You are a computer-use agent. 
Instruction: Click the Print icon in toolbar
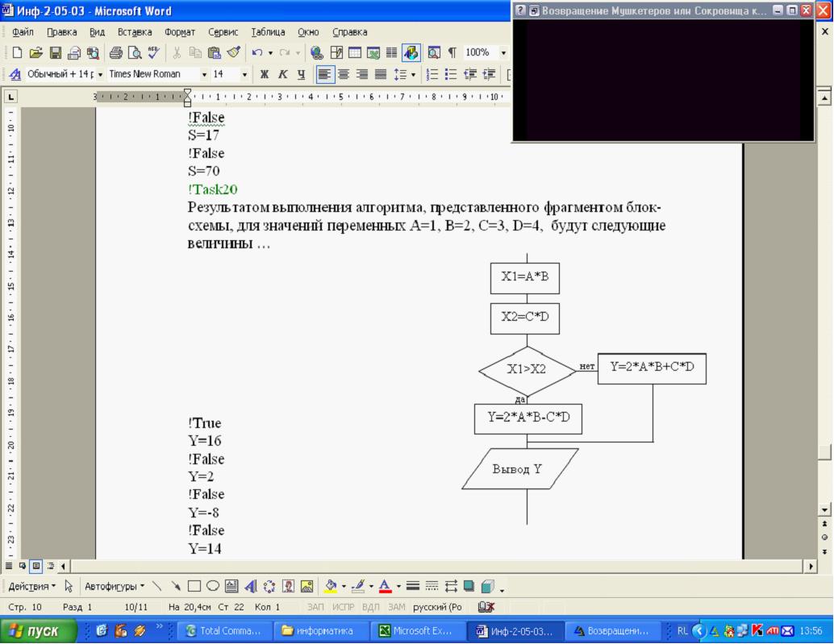[115, 53]
